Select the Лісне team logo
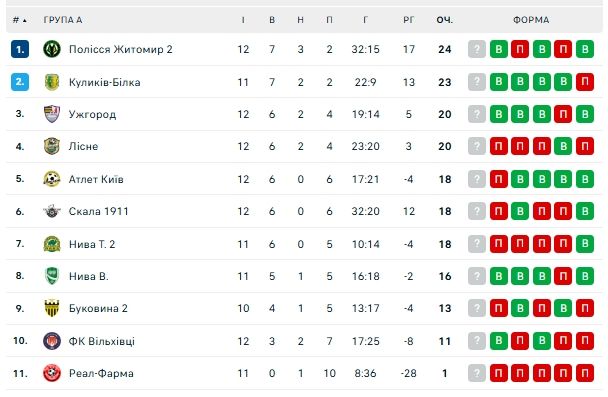The height and width of the screenshot is (397, 608). click(52, 146)
